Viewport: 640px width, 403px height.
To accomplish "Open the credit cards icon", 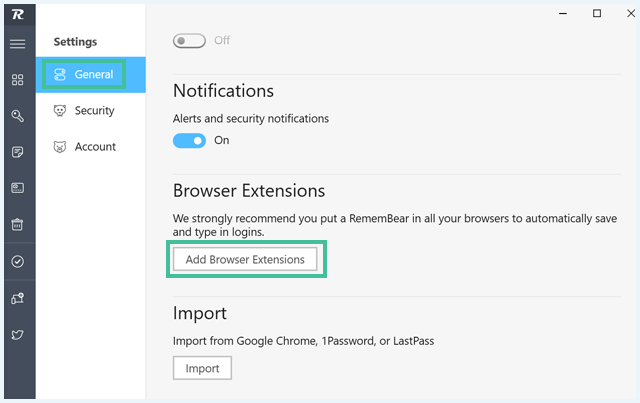I will pos(18,188).
